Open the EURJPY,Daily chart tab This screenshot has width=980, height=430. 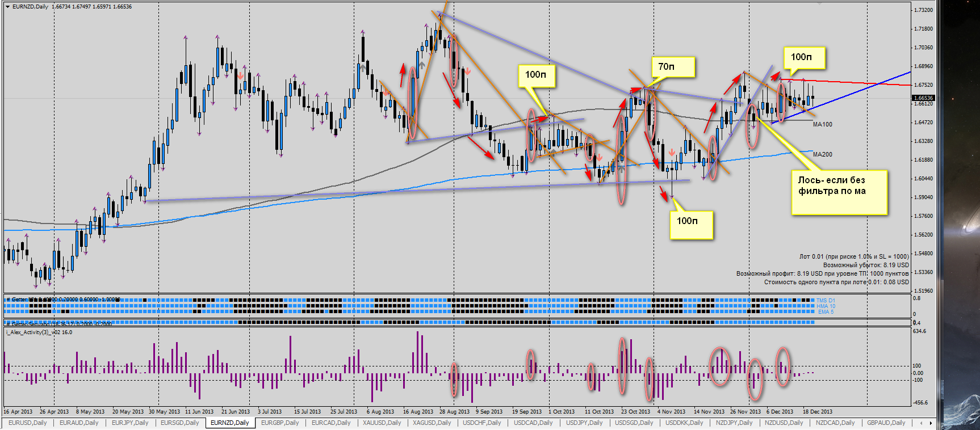130,423
